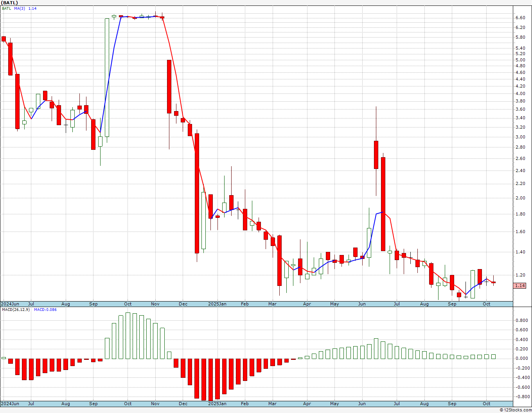This screenshot has height=413, width=532.
Task: Click the 3.60 price axis label
Action: tap(520, 109)
